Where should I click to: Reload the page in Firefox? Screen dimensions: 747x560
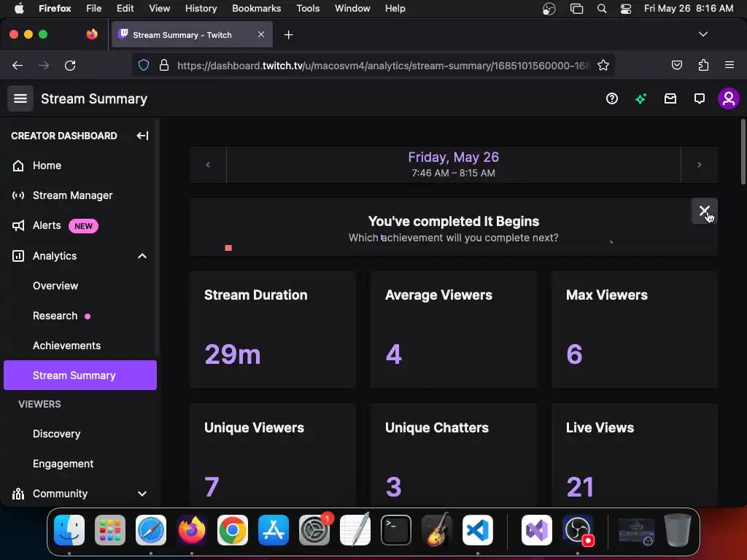(x=70, y=65)
